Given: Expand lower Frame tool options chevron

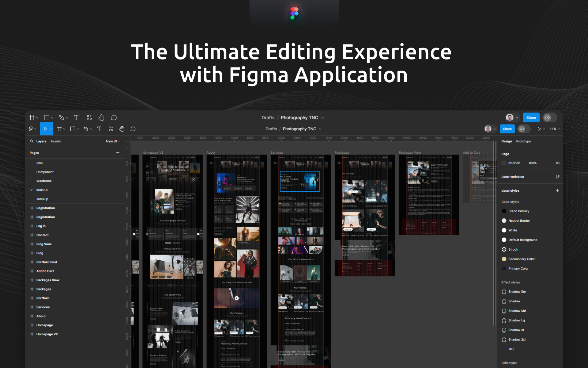Looking at the screenshot, I should (64, 129).
